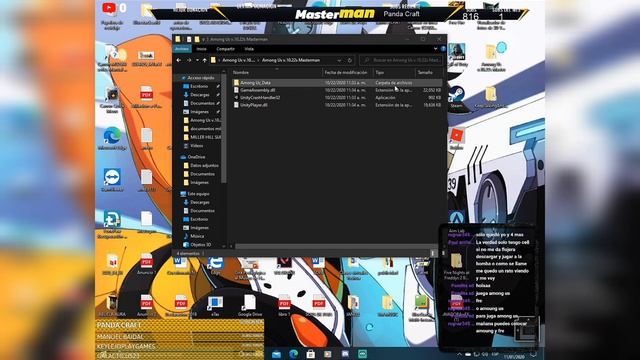Image resolution: width=640 pixels, height=360 pixels.
Task: Open Microsoft Store on the taskbar
Action: tap(311, 354)
